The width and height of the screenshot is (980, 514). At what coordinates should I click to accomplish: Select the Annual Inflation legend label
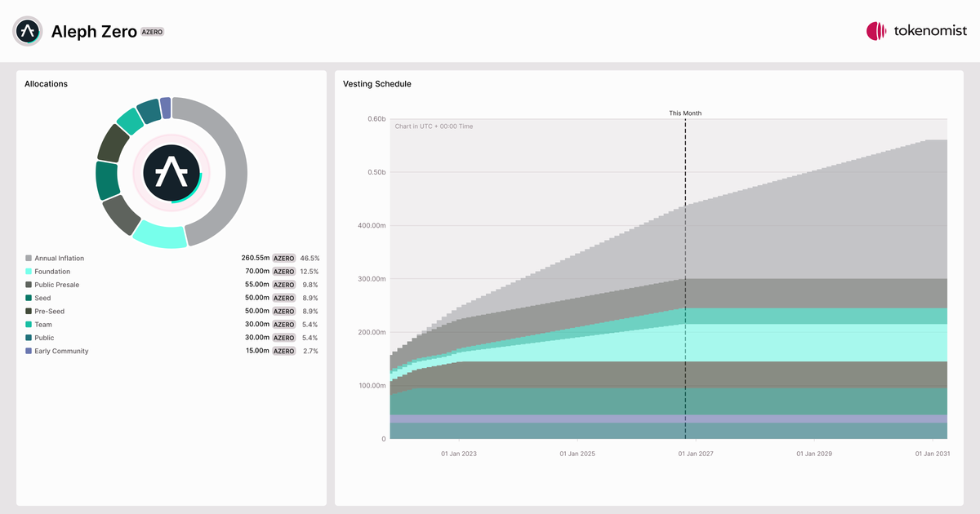tap(59, 259)
